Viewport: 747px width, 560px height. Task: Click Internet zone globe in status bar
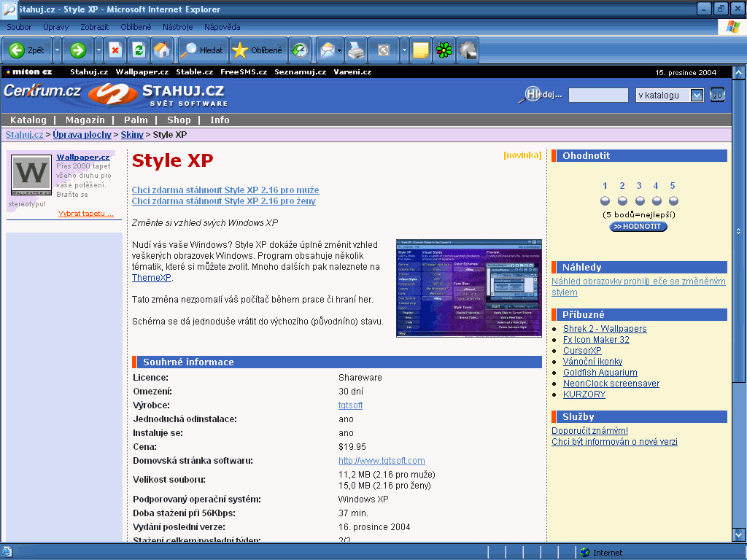click(x=585, y=553)
